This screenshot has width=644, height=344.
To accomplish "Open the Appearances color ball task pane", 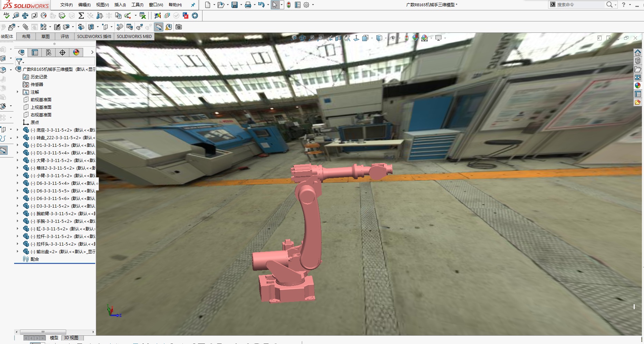I will tap(638, 86).
